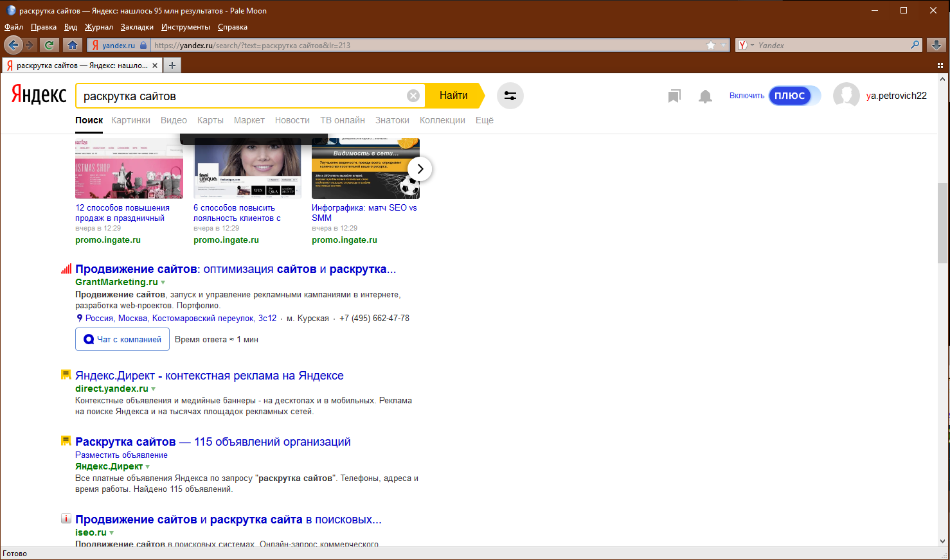Clear the search query with the X icon
950x560 pixels.
(413, 96)
